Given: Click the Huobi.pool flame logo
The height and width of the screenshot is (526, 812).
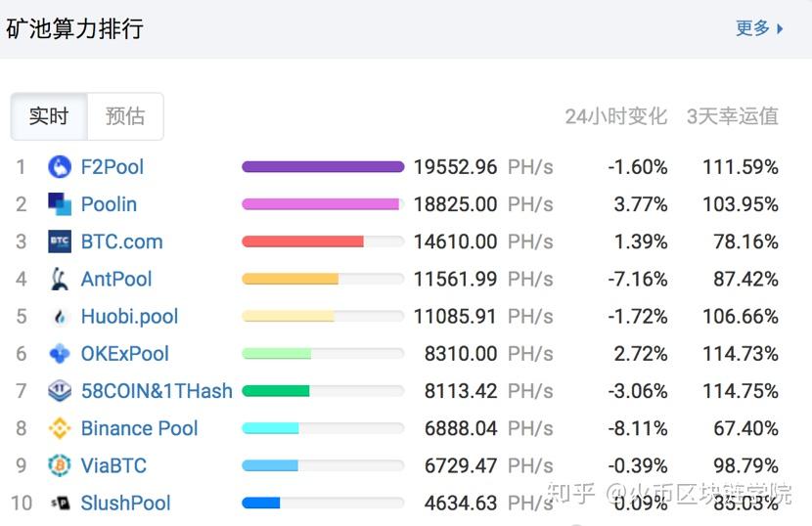Looking at the screenshot, I should (60, 317).
